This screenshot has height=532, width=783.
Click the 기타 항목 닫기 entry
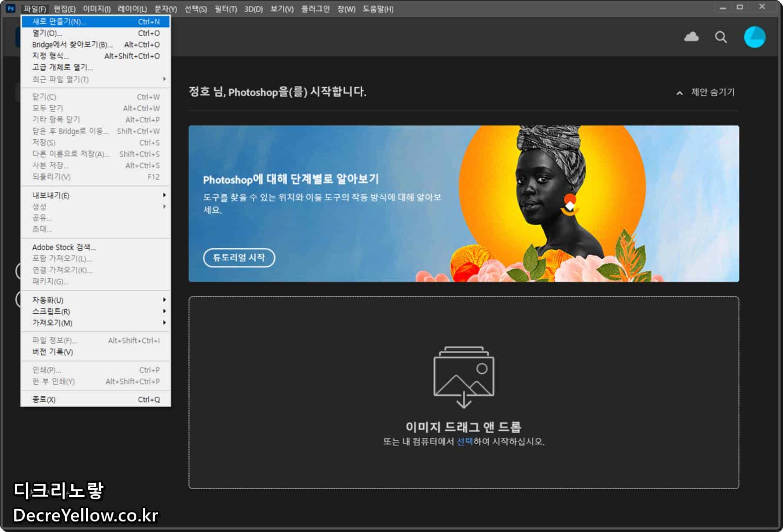coord(96,119)
